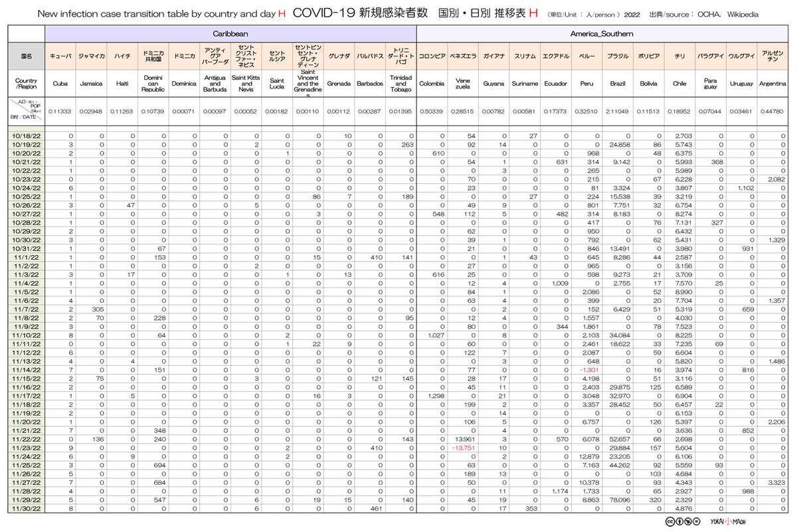The image size is (797, 532).
Task: Click Ecuador value 1,174
Action: 559,490
